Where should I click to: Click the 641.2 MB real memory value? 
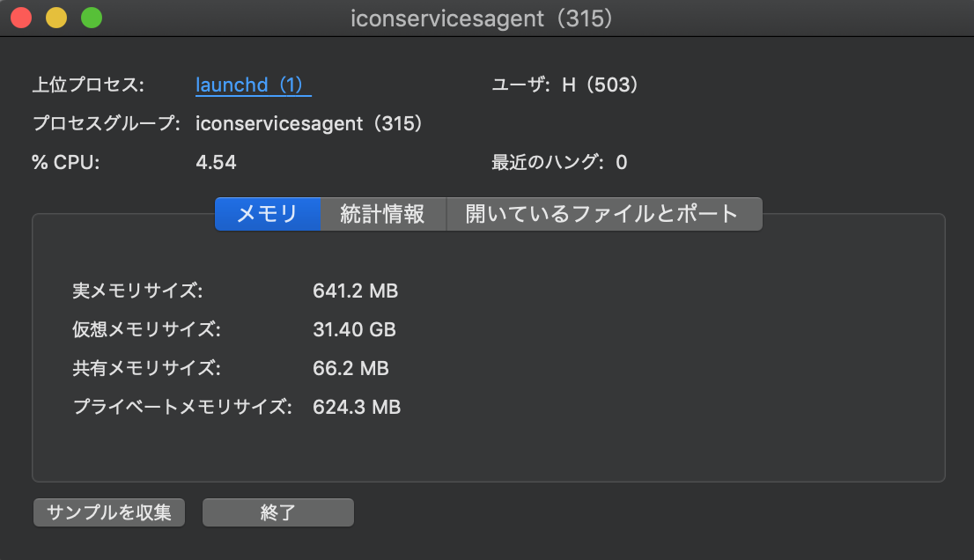pyautogui.click(x=355, y=291)
